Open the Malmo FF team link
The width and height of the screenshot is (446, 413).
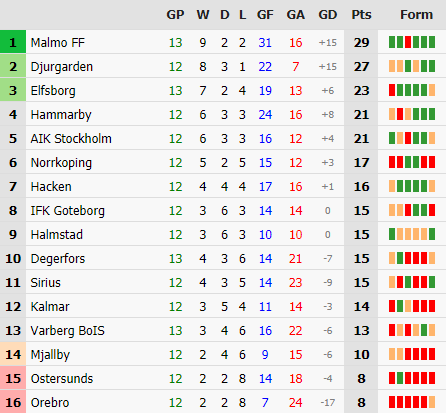click(x=58, y=43)
